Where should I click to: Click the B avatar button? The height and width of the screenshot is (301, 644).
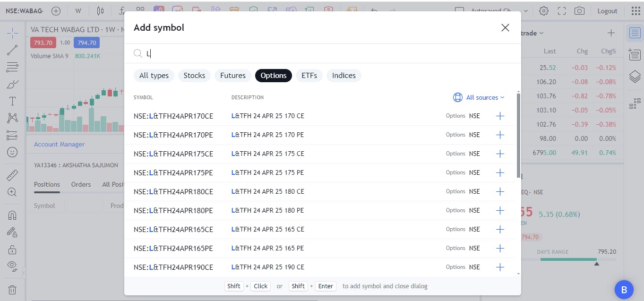click(624, 290)
